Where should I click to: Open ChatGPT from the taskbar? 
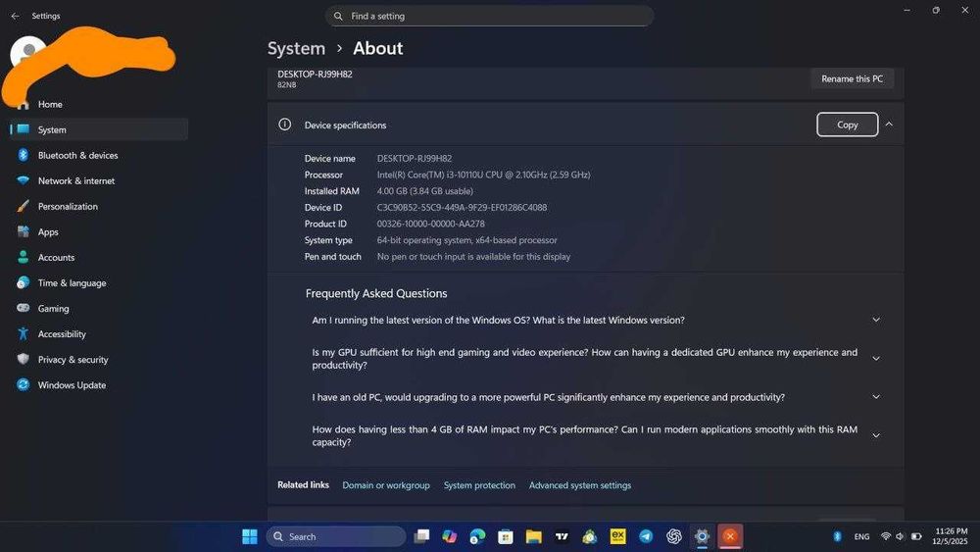674,536
